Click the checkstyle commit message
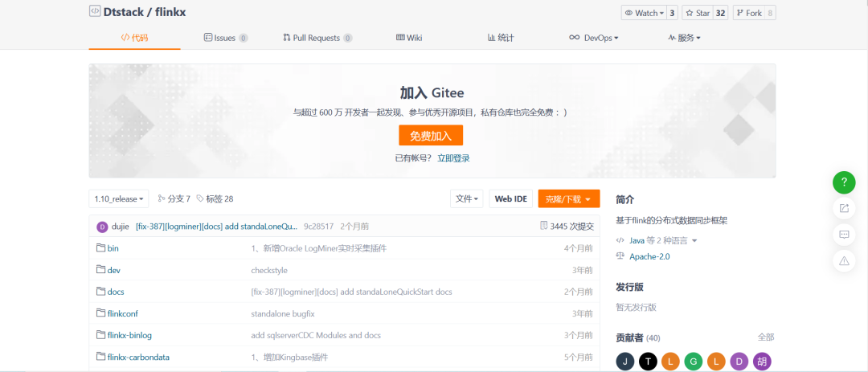 269,270
